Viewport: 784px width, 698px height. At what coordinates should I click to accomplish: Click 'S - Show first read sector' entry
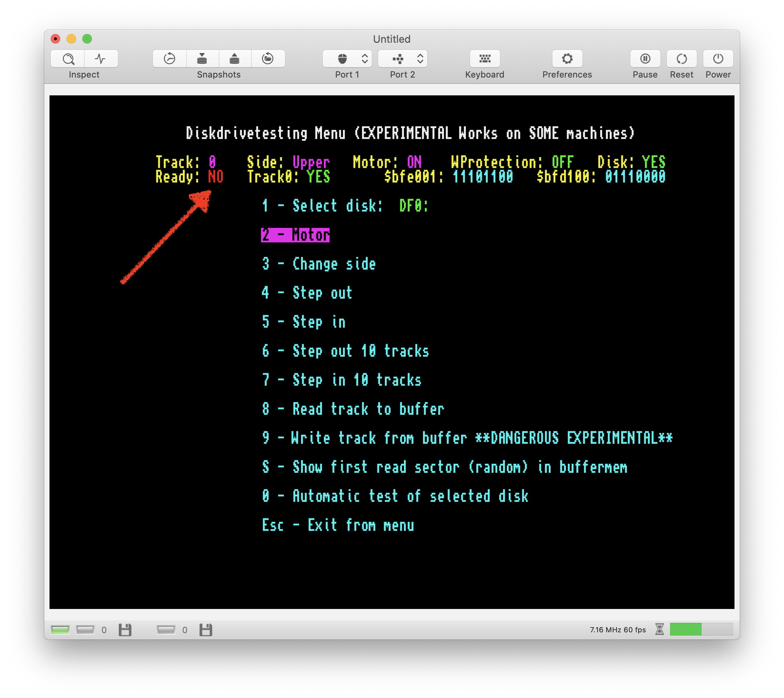[445, 467]
